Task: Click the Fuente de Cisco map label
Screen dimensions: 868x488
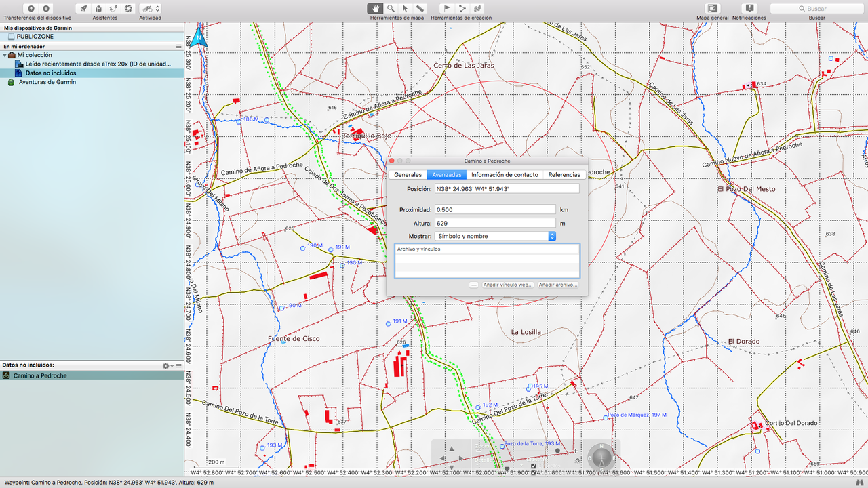Action: [294, 338]
